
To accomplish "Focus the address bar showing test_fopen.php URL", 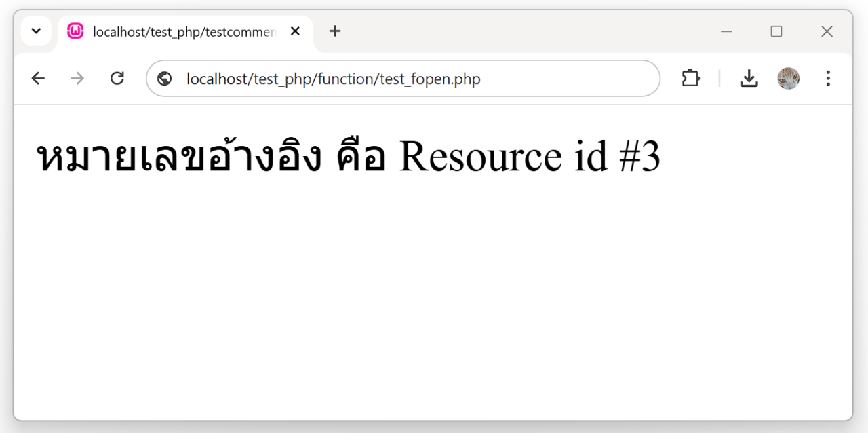I will [407, 79].
